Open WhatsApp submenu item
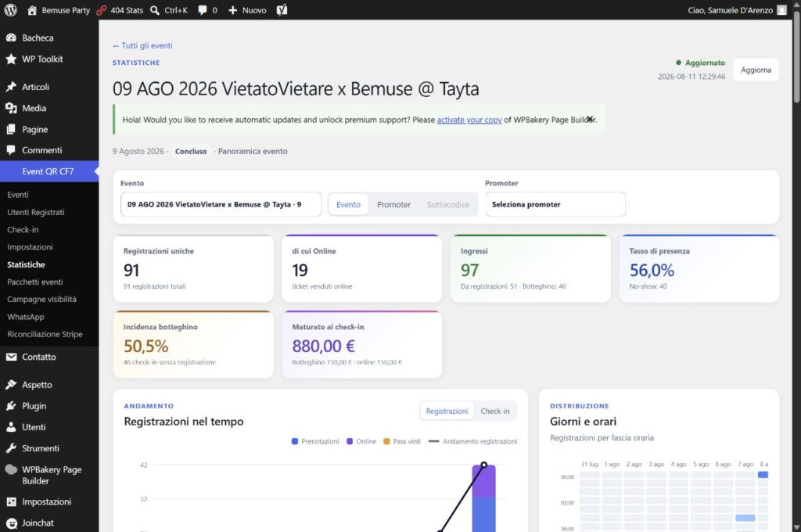 click(26, 317)
